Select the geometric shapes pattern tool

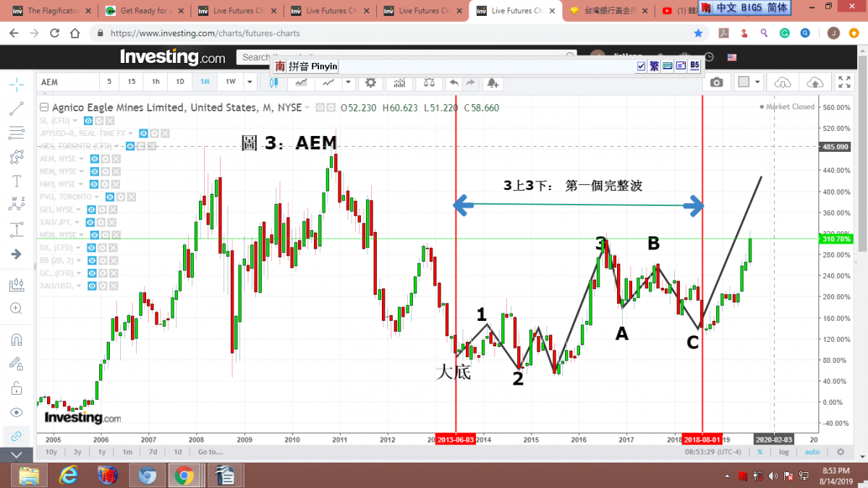pos(16,157)
